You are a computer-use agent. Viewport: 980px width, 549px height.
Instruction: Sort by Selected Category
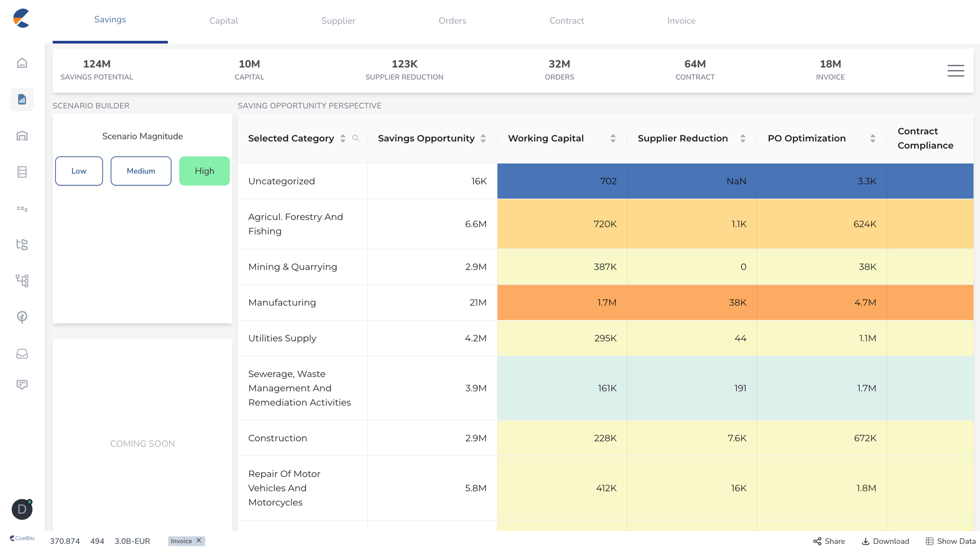click(x=343, y=139)
